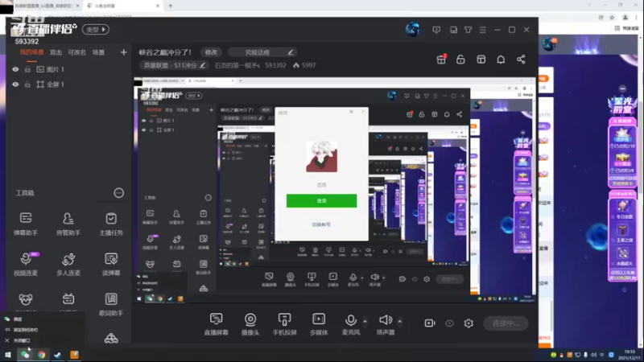This screenshot has height=362, width=644.
Task: Open the notification bell
Action: pyautogui.click(x=501, y=60)
